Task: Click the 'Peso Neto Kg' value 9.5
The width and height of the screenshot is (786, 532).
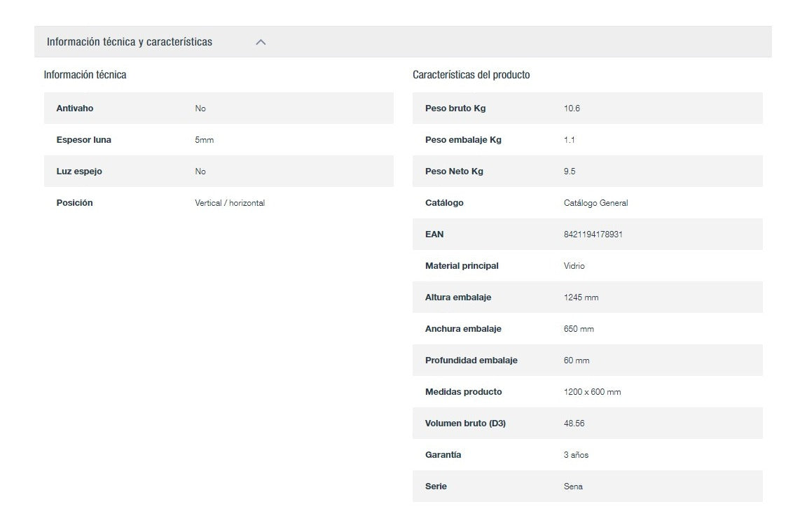Action: pos(570,171)
